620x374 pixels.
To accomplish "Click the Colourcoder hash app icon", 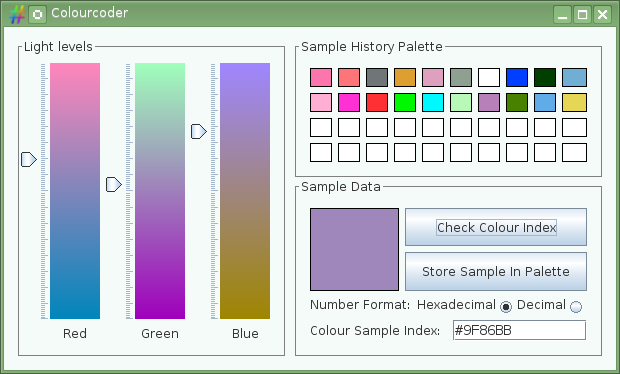I will point(17,15).
